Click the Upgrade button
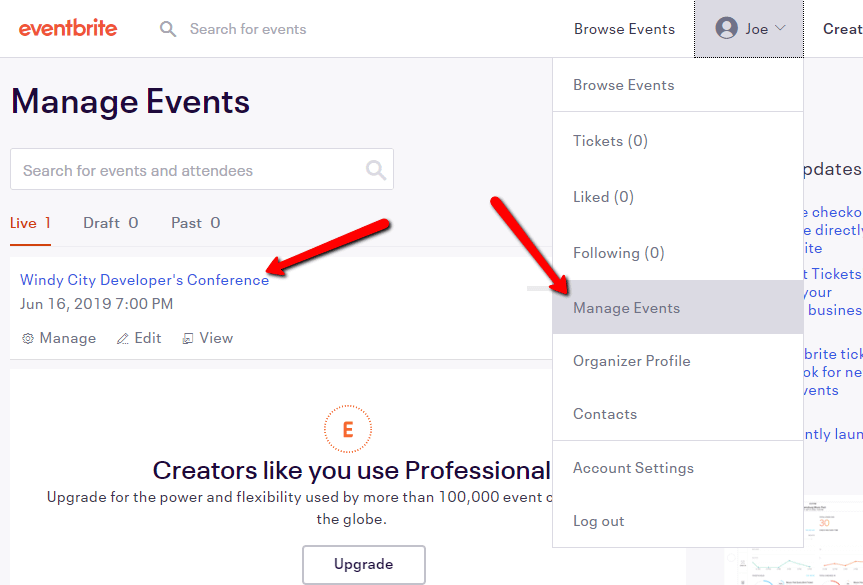 coord(364,564)
